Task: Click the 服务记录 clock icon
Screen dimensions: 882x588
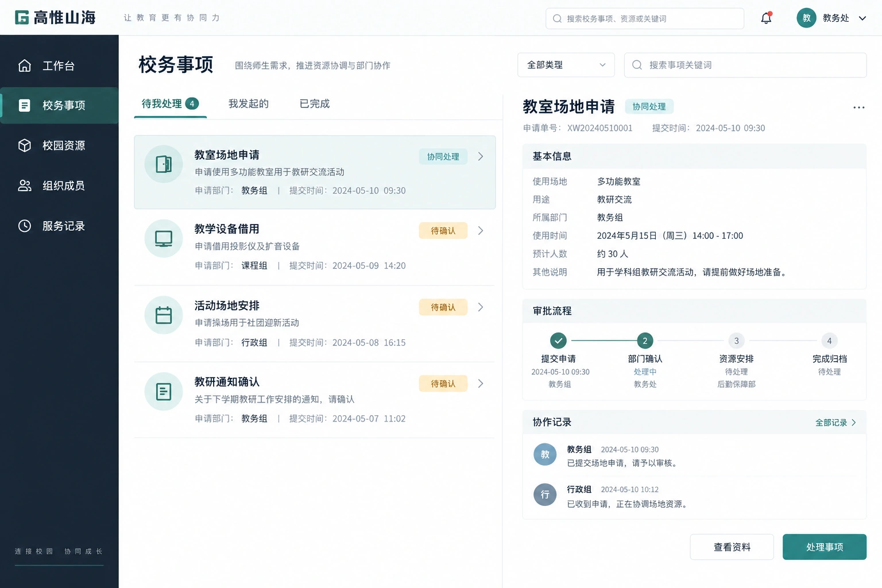Action: (x=25, y=226)
